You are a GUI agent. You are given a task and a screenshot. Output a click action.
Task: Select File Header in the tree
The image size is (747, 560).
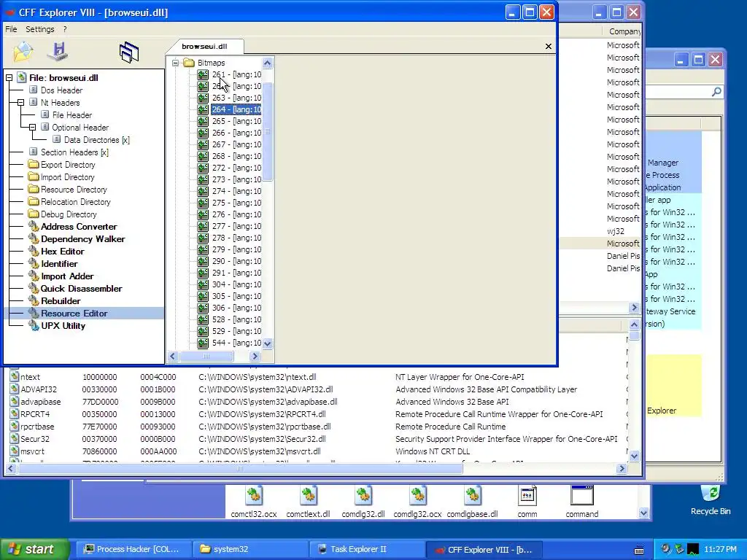click(72, 115)
